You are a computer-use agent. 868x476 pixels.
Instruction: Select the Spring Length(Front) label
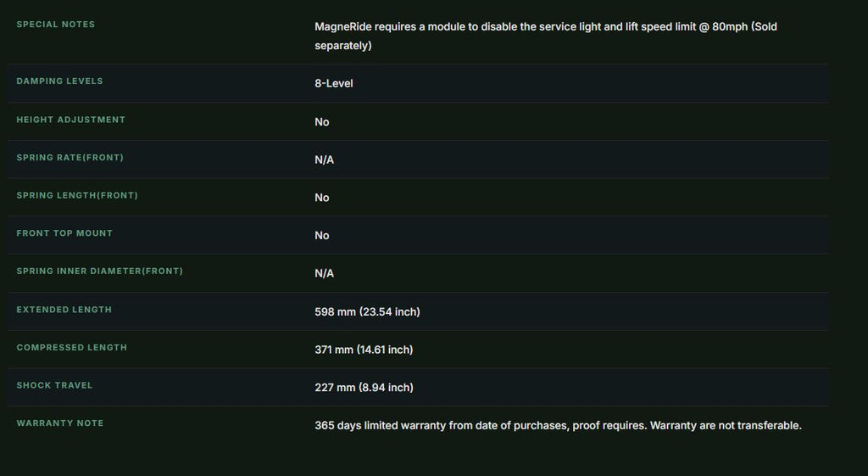pos(77,195)
